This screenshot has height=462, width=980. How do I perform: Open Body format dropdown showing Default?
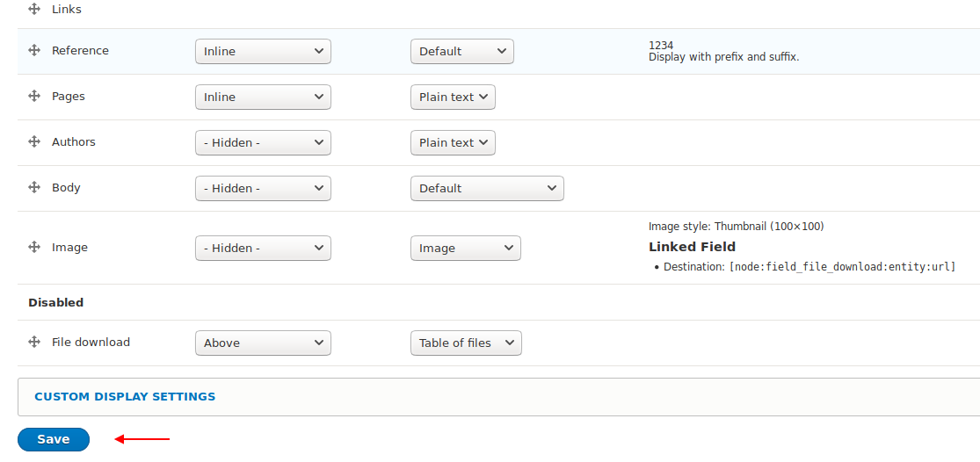point(487,189)
